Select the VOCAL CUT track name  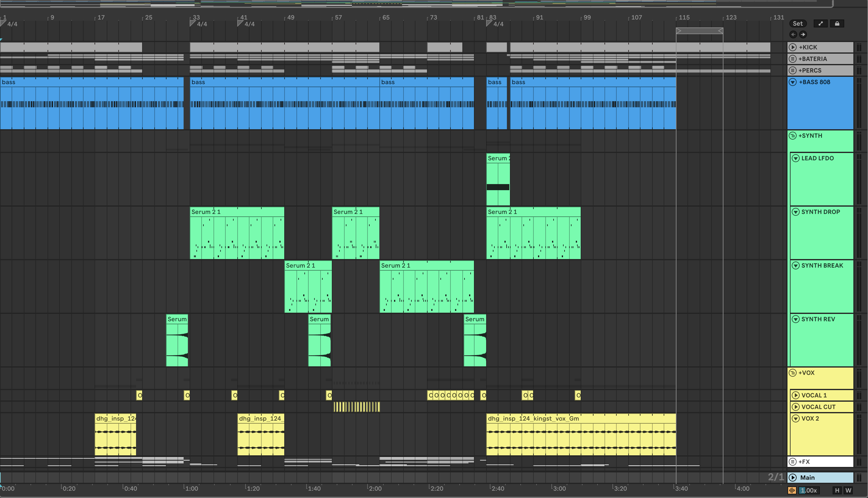pos(818,407)
